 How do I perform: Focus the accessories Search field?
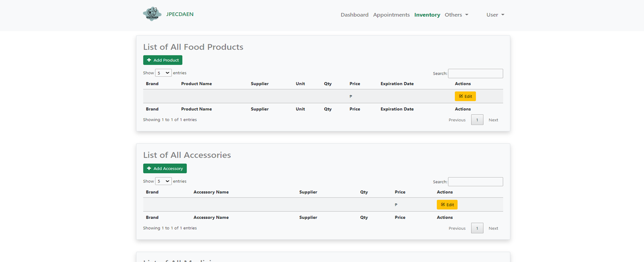475,182
